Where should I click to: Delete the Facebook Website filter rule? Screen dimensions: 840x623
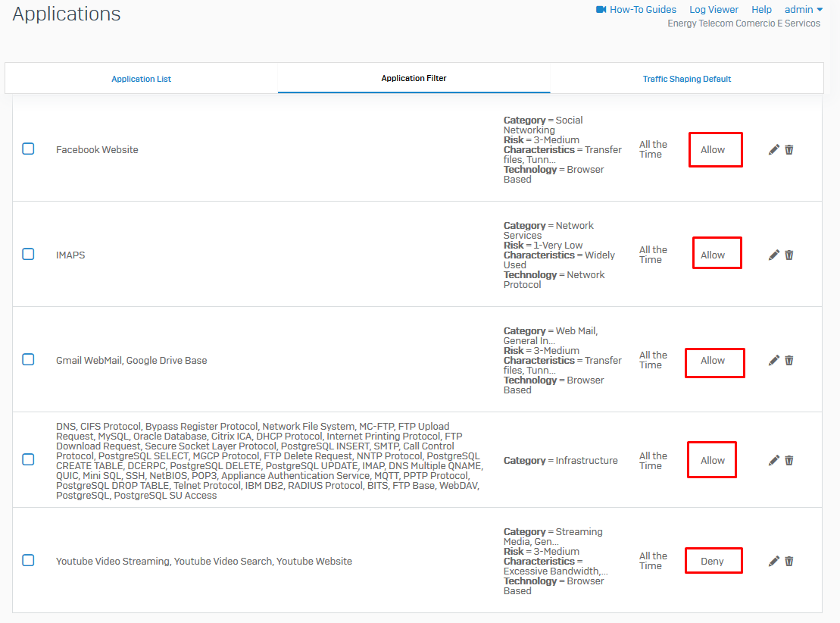pyautogui.click(x=789, y=149)
